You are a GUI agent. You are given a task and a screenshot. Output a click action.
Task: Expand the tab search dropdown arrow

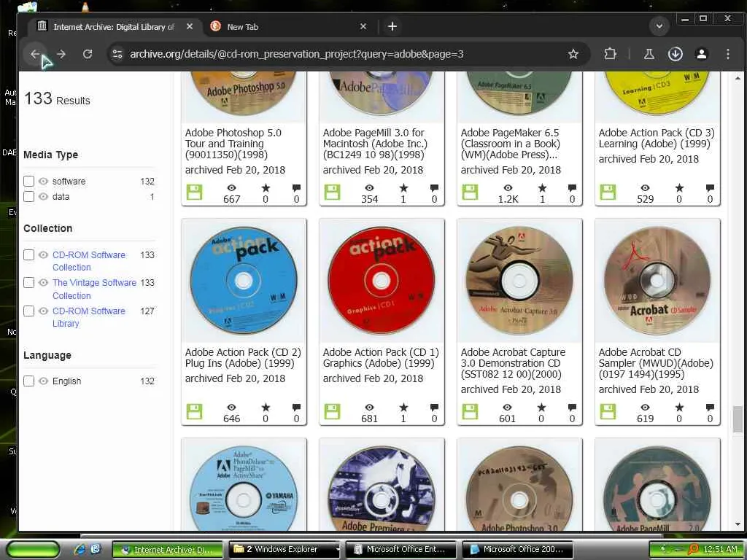click(x=659, y=26)
